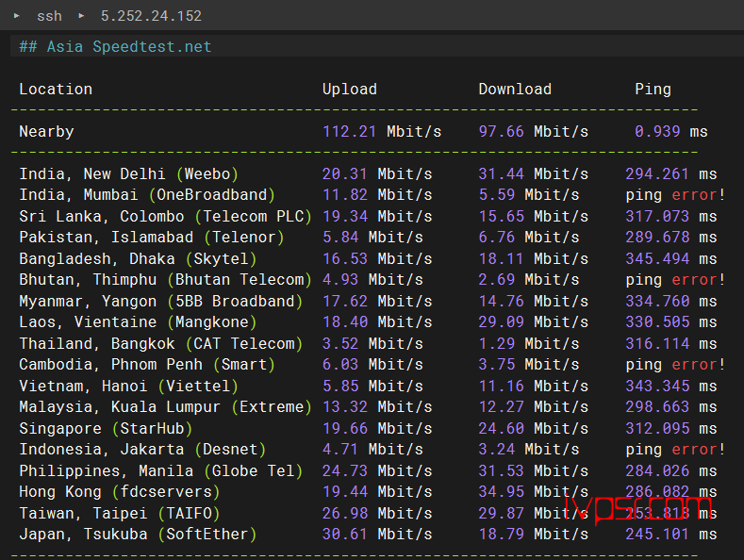Image resolution: width=744 pixels, height=560 pixels.
Task: Select Tsukuba ping 245.101
Action: point(657,535)
